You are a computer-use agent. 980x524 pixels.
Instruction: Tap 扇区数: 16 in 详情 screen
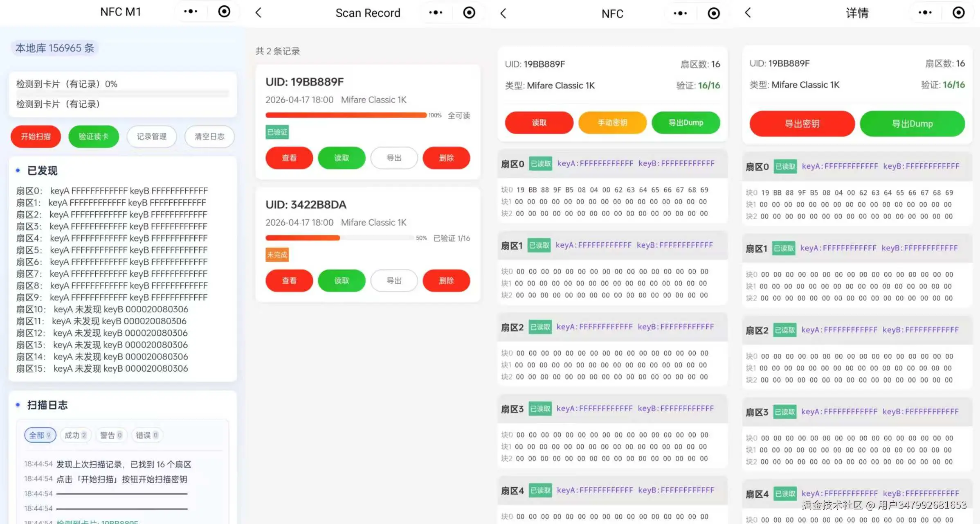point(945,63)
